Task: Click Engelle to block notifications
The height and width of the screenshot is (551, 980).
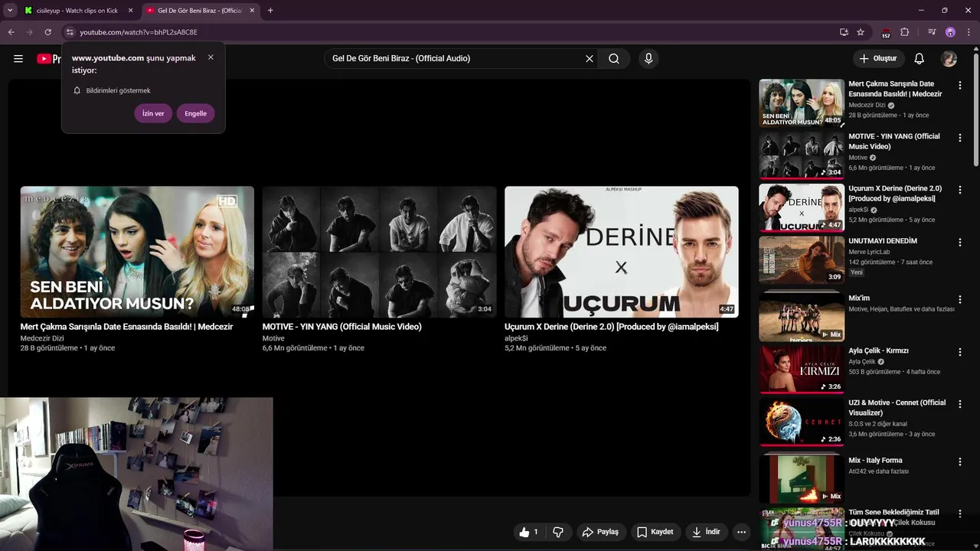Action: point(195,113)
